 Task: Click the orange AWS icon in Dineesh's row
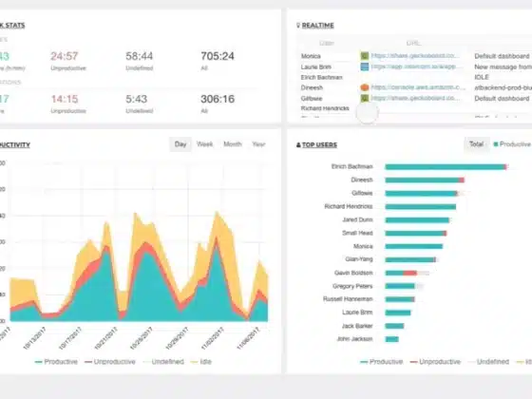tap(365, 87)
